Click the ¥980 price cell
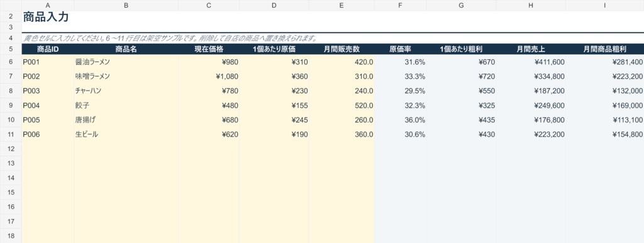Image resolution: width=644 pixels, height=243 pixels. click(209, 62)
